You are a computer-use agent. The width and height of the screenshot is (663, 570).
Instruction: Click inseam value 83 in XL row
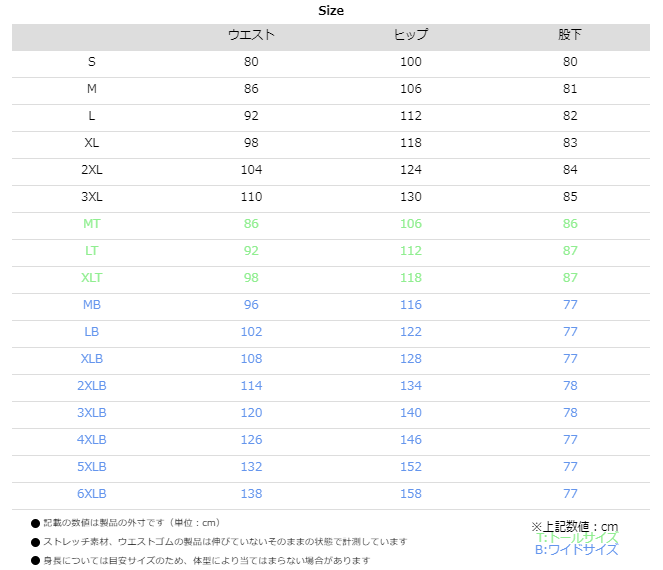pyautogui.click(x=570, y=143)
